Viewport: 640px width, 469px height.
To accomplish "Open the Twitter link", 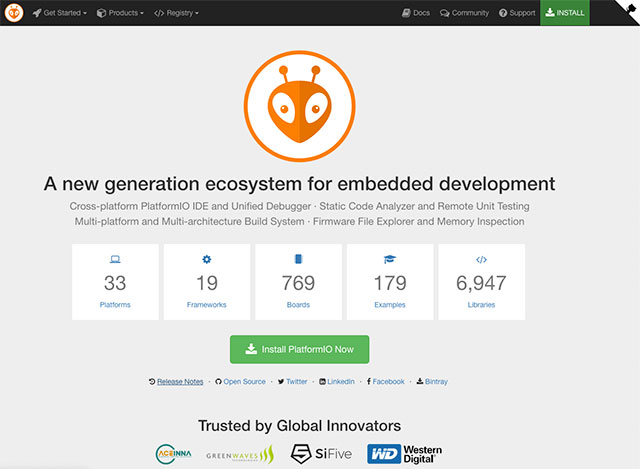I will (x=293, y=381).
